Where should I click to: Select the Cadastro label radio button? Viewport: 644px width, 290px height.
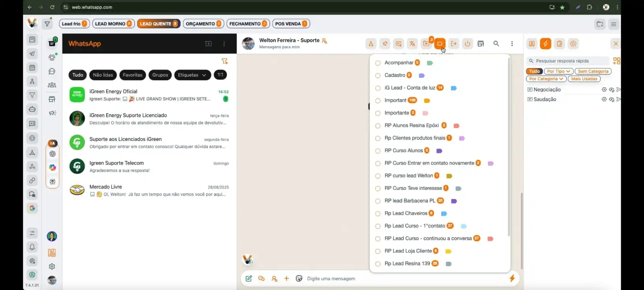click(378, 75)
